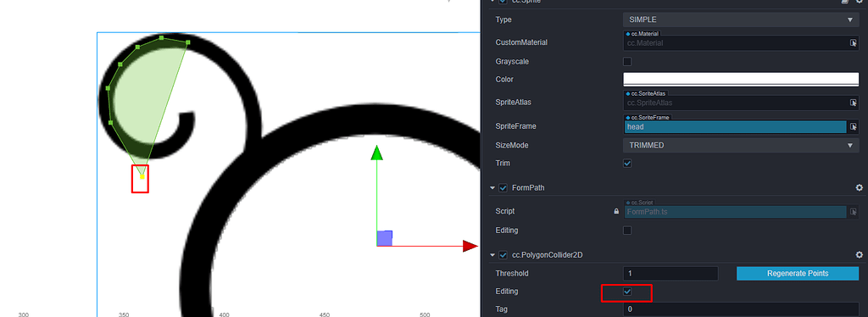Grab the green Y-axis gizmo arrow
The height and width of the screenshot is (317, 868).
377,153
